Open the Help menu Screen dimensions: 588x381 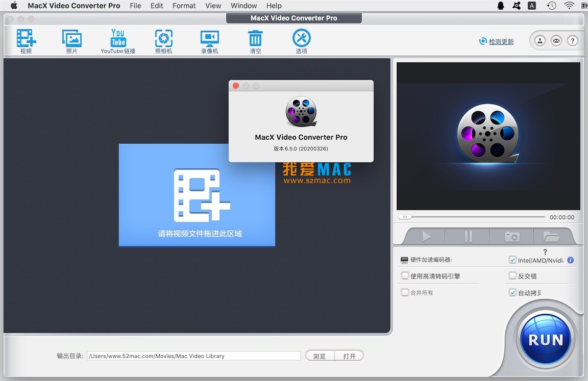(x=274, y=6)
